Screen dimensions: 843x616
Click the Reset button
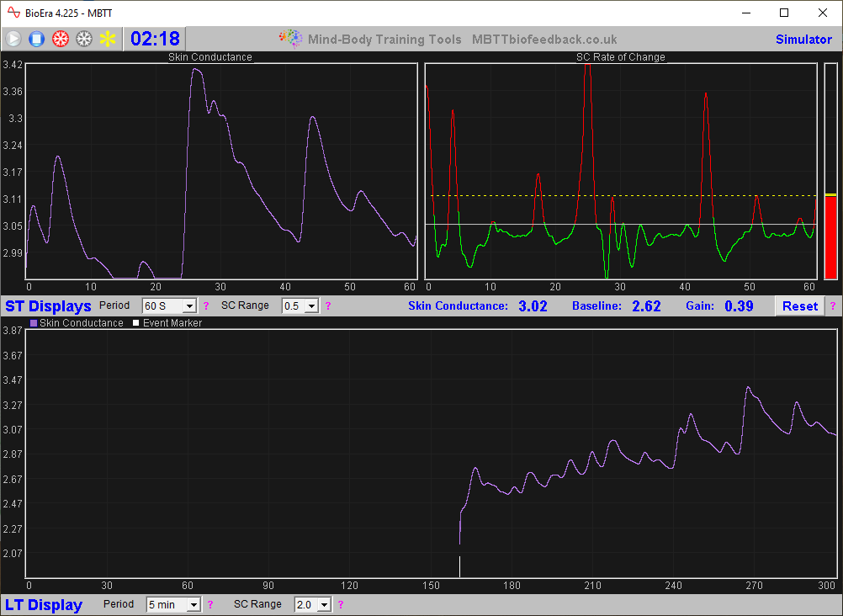[799, 306]
